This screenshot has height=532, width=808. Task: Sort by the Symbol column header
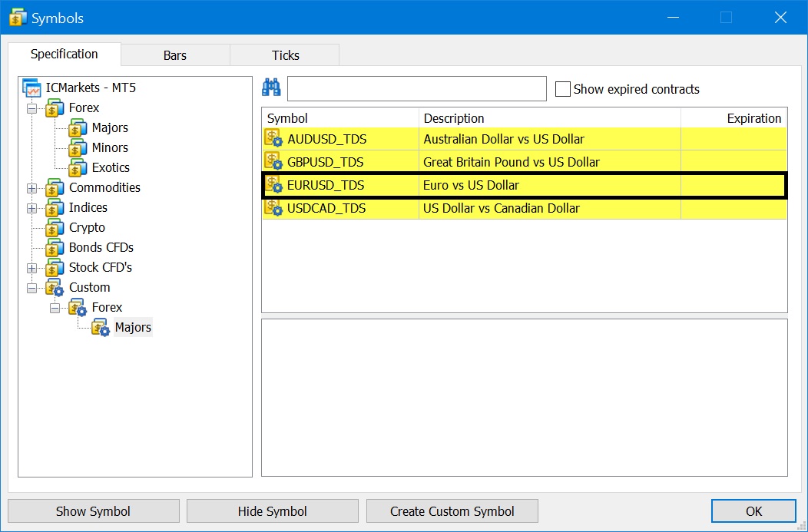(340, 118)
